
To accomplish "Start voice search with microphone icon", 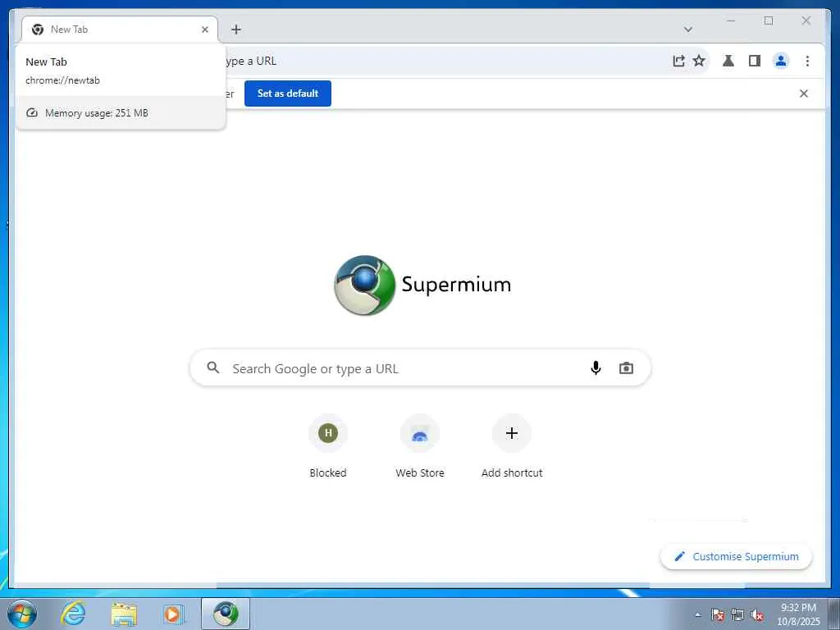I will [x=596, y=368].
